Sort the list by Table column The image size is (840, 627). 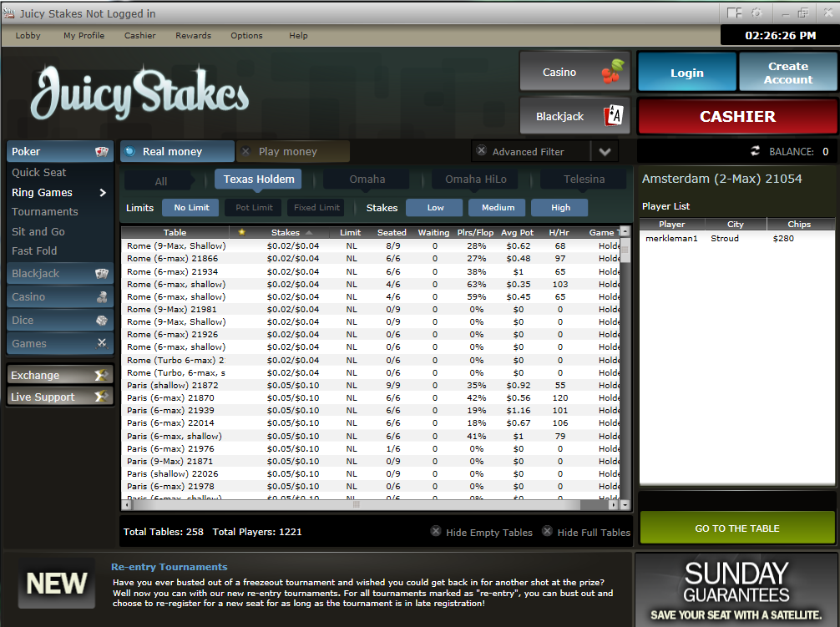[175, 232]
